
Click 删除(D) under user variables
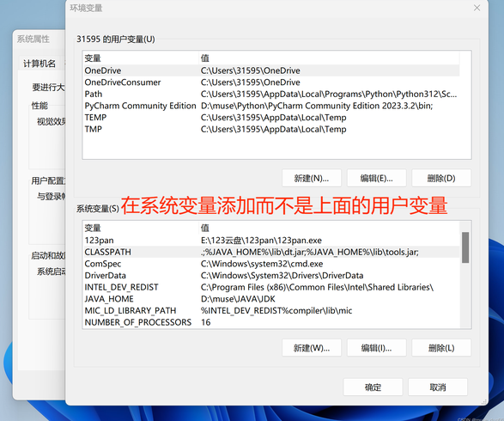pyautogui.click(x=441, y=178)
